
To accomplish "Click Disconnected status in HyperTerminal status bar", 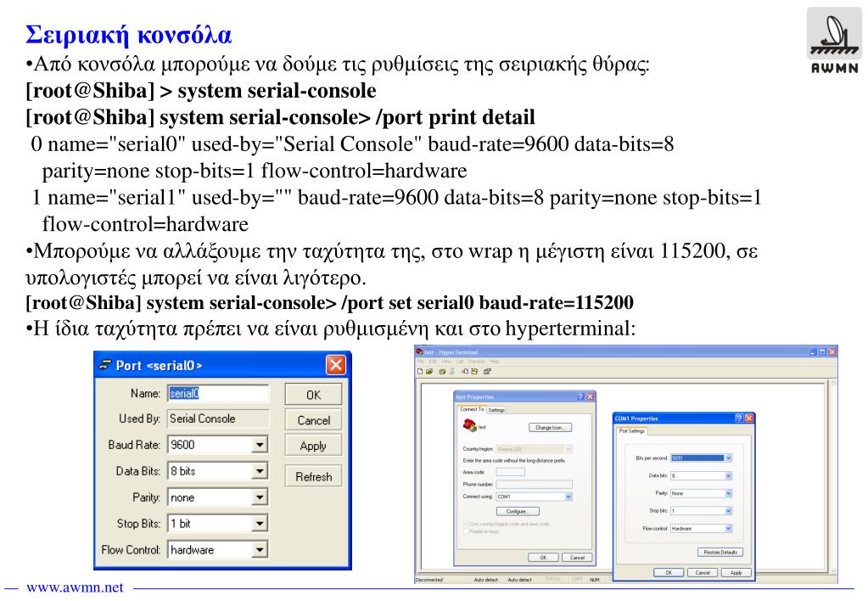I will (x=429, y=580).
